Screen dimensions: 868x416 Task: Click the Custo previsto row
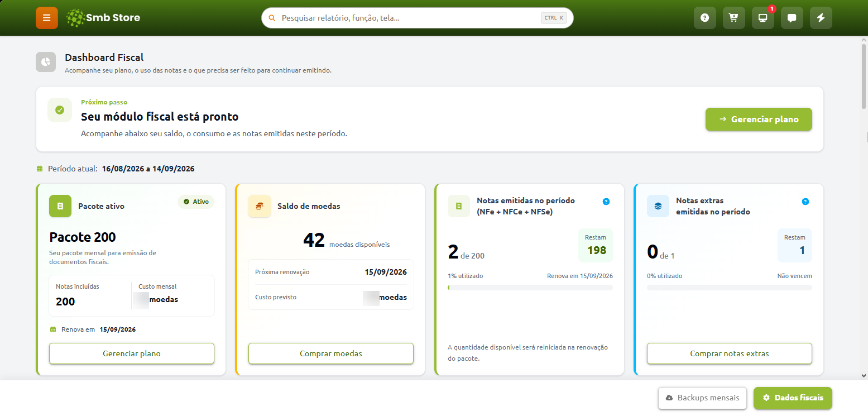[x=331, y=297]
